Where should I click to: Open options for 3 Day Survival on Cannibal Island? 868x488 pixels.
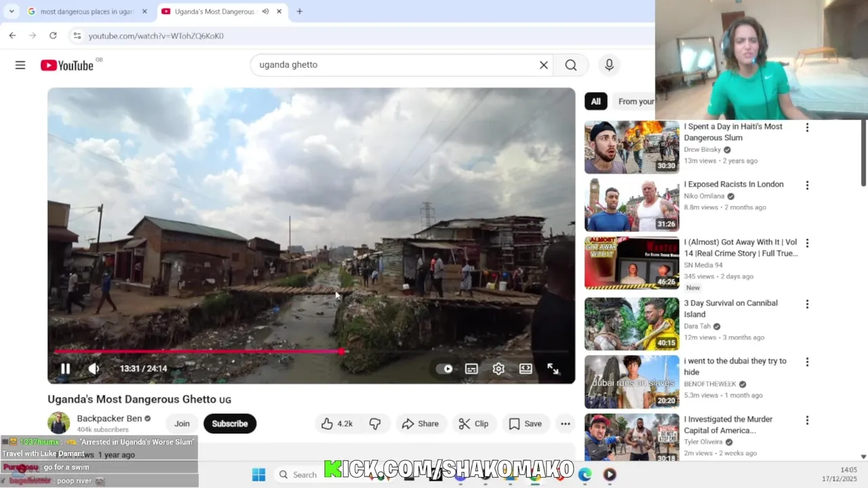coord(807,304)
